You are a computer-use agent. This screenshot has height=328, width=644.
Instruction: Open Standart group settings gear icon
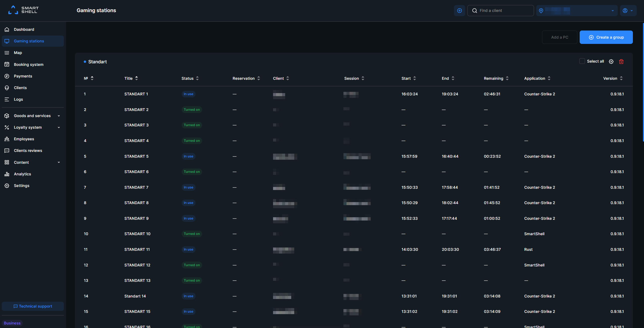611,62
